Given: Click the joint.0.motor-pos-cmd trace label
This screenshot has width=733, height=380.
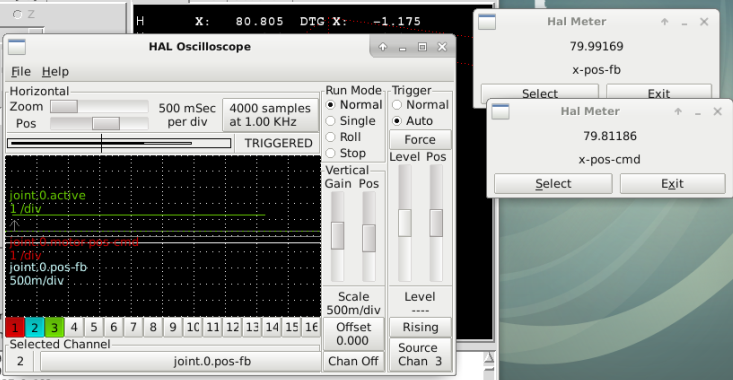Looking at the screenshot, I should (x=74, y=242).
